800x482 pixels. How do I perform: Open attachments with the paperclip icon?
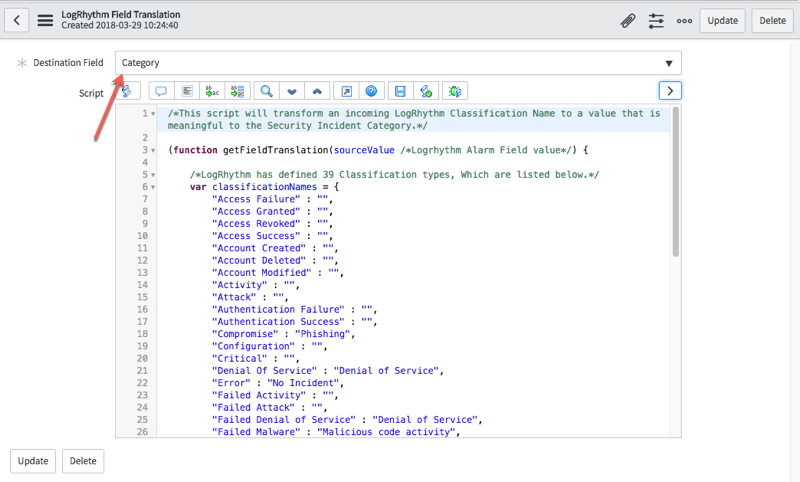click(x=628, y=21)
